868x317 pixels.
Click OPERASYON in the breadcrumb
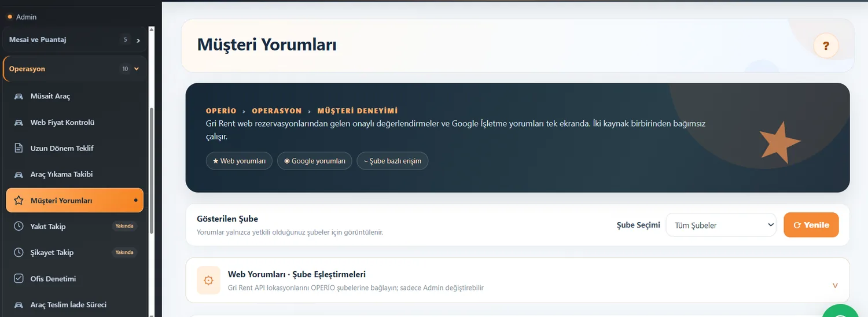tap(277, 110)
